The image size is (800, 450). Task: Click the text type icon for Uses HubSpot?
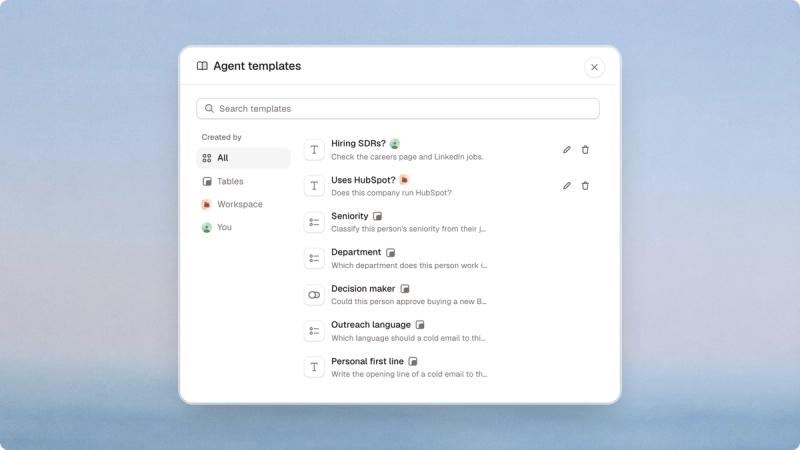point(314,186)
